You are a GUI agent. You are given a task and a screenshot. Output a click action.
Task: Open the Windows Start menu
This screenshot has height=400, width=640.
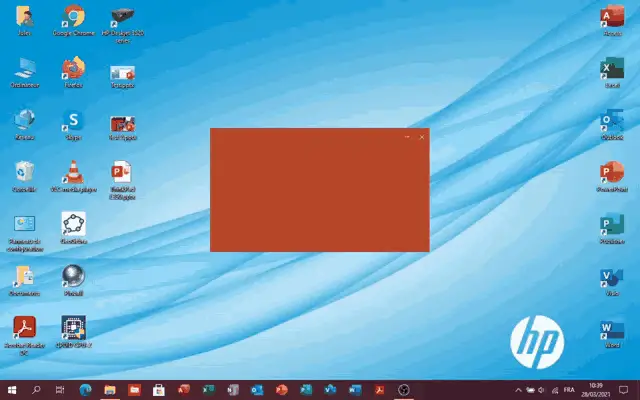click(12, 389)
